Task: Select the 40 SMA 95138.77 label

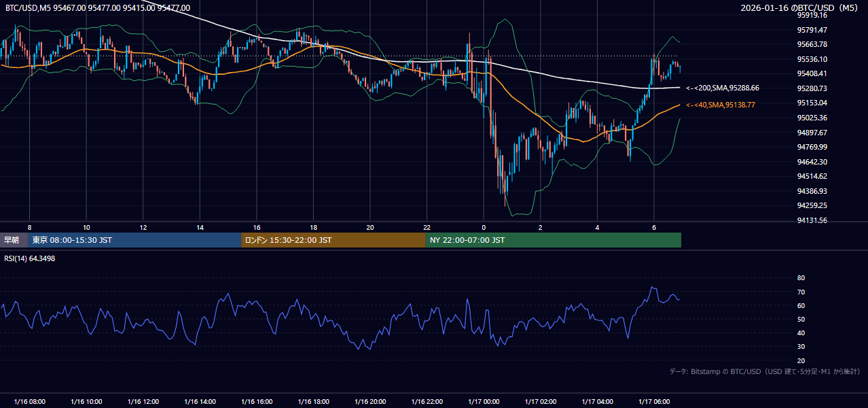Action: pos(721,105)
